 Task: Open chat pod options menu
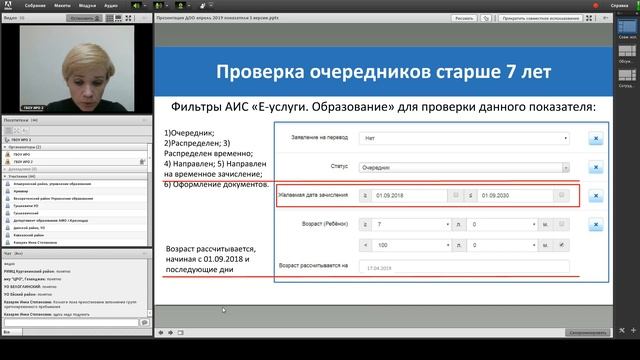coord(144,253)
